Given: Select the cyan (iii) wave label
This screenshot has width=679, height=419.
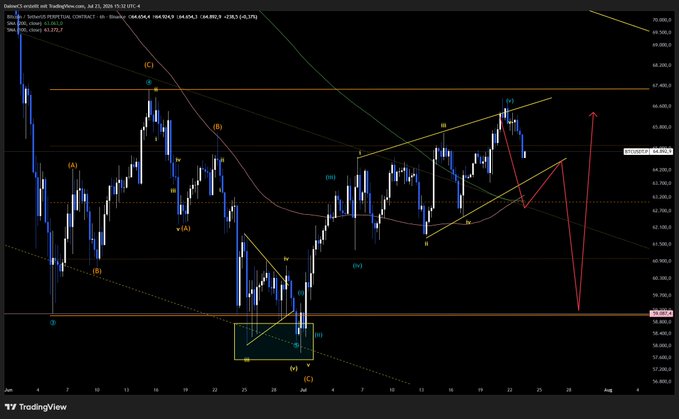Looking at the screenshot, I should [330, 177].
